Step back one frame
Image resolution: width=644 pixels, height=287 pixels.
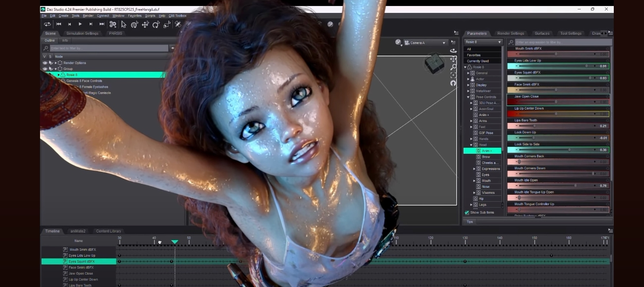pos(69,24)
